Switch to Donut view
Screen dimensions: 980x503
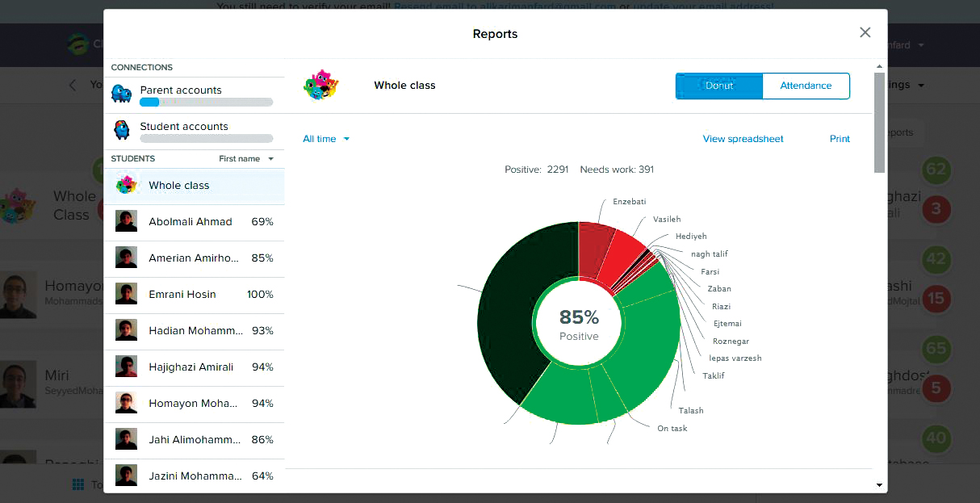(x=718, y=86)
